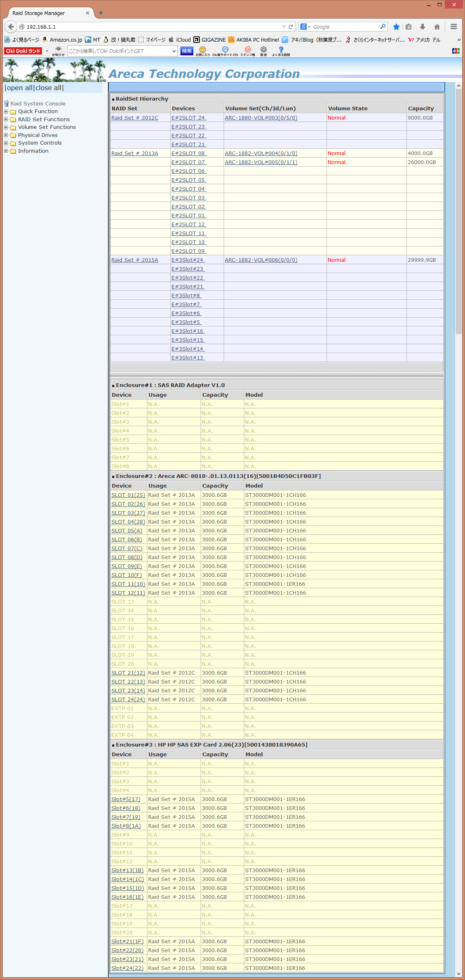The image size is (465, 980).
Task: Open the Firefox hamburger menu
Action: coord(454,27)
